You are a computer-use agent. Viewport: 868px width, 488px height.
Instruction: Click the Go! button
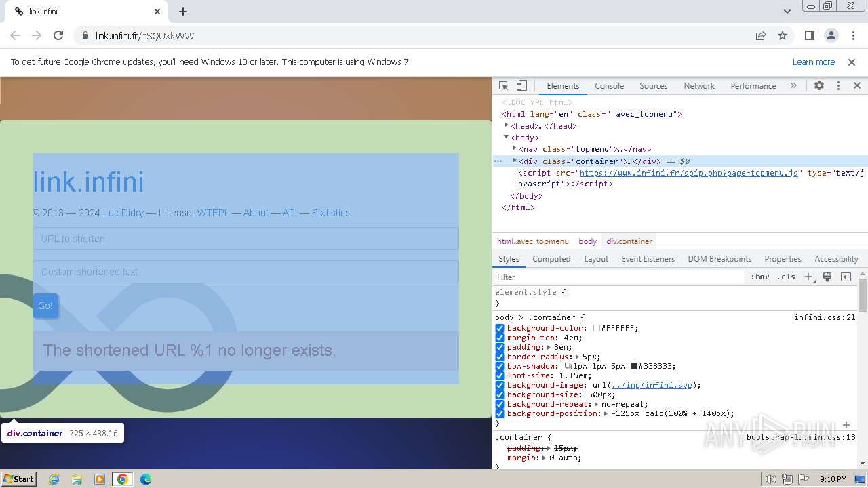tap(45, 306)
